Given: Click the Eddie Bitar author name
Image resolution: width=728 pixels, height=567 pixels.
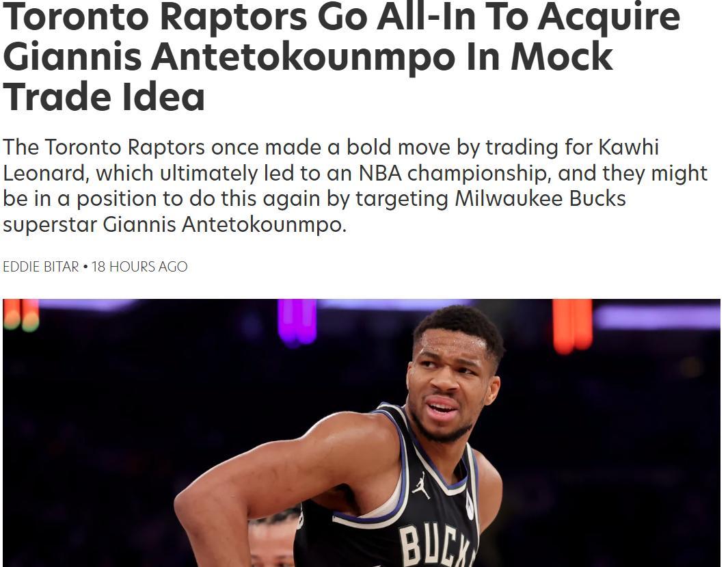Looking at the screenshot, I should tap(41, 267).
